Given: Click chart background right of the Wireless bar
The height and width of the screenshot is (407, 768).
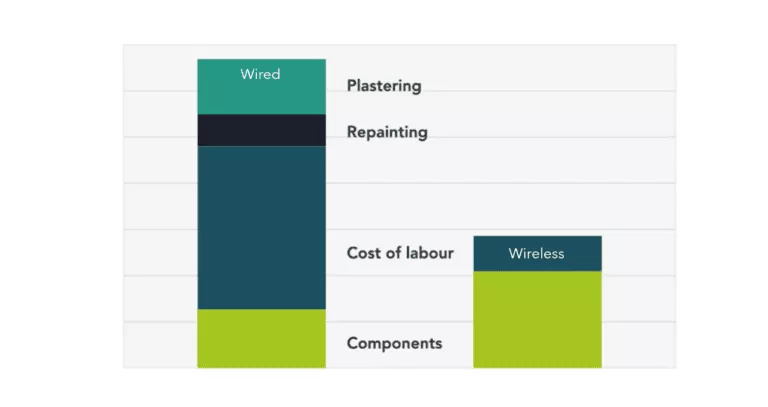Looking at the screenshot, I should tap(640, 300).
